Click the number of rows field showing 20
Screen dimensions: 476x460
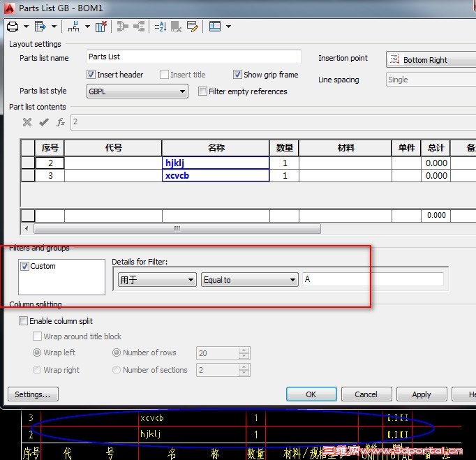click(x=217, y=353)
